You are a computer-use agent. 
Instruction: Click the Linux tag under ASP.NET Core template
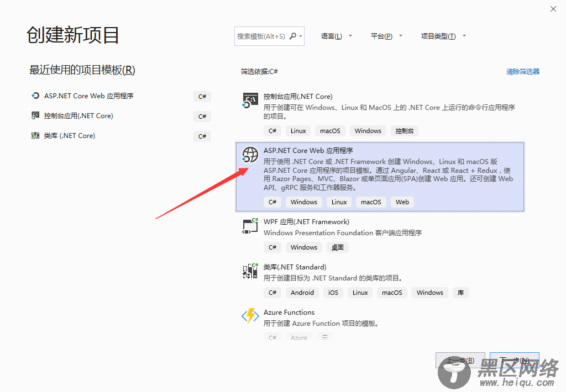(339, 202)
